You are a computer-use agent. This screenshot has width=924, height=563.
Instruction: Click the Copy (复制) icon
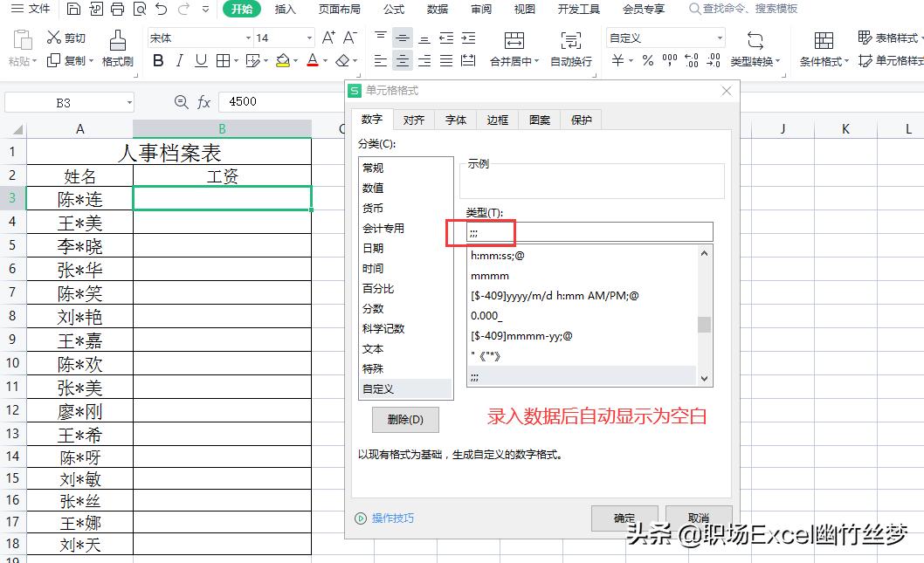click(65, 61)
